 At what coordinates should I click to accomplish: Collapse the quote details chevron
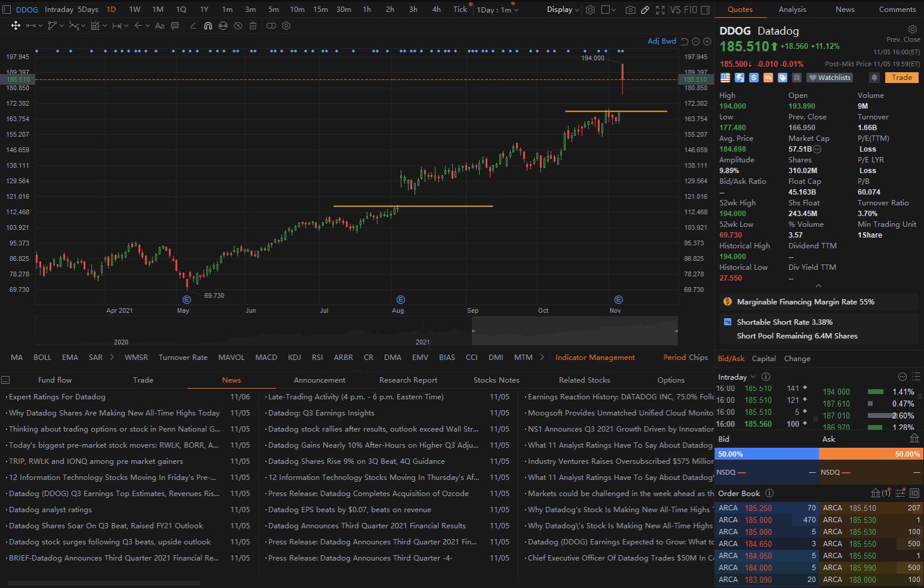coord(818,285)
